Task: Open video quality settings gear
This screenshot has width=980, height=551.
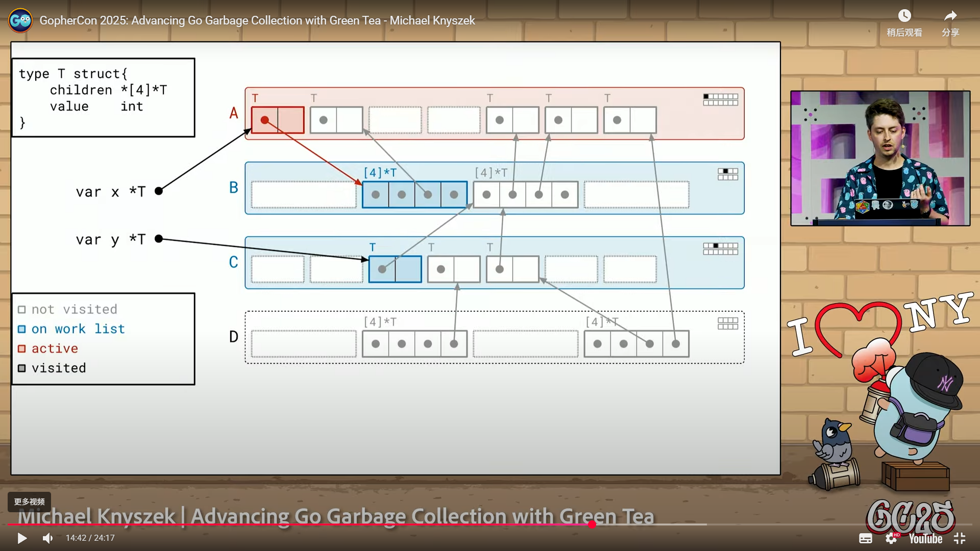Action: click(891, 538)
